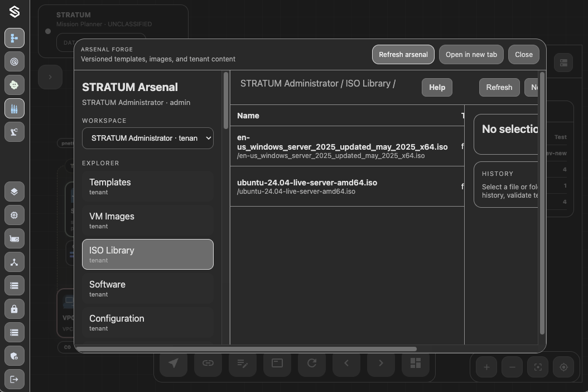Viewport: 588px width, 392px height.
Task: Click the paper plane send toolbar icon
Action: click(173, 363)
